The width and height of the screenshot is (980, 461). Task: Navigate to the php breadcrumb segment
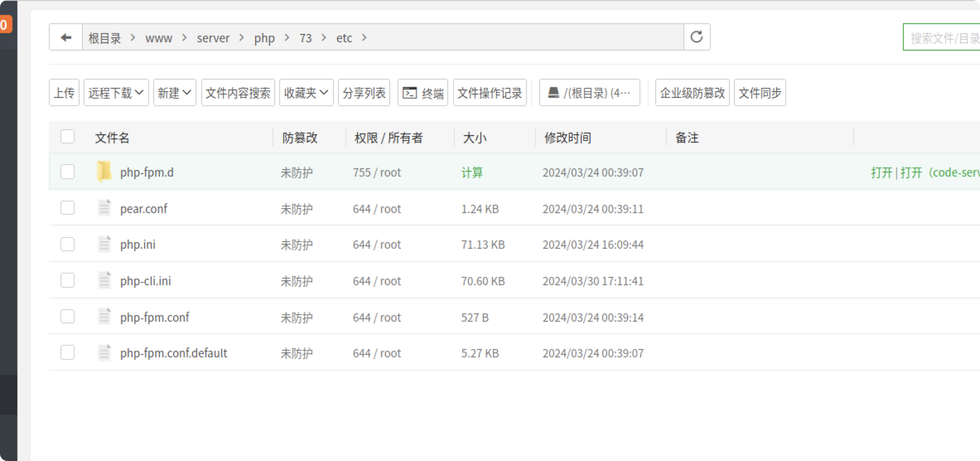[x=264, y=38]
